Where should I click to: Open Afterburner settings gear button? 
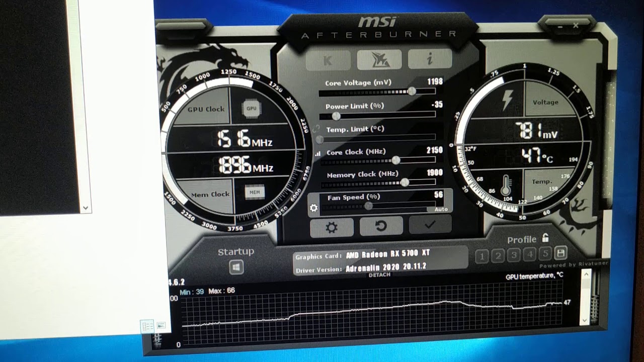pos(332,227)
